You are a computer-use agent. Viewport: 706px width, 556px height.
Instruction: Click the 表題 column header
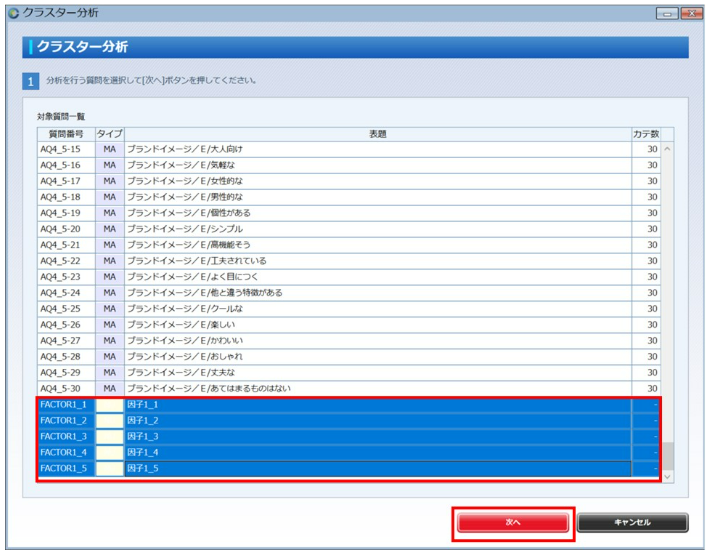(378, 133)
